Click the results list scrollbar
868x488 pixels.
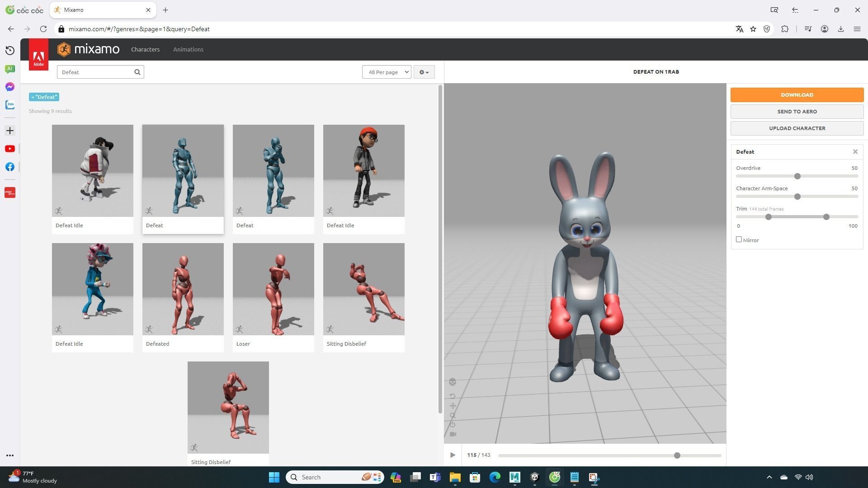coord(440,249)
